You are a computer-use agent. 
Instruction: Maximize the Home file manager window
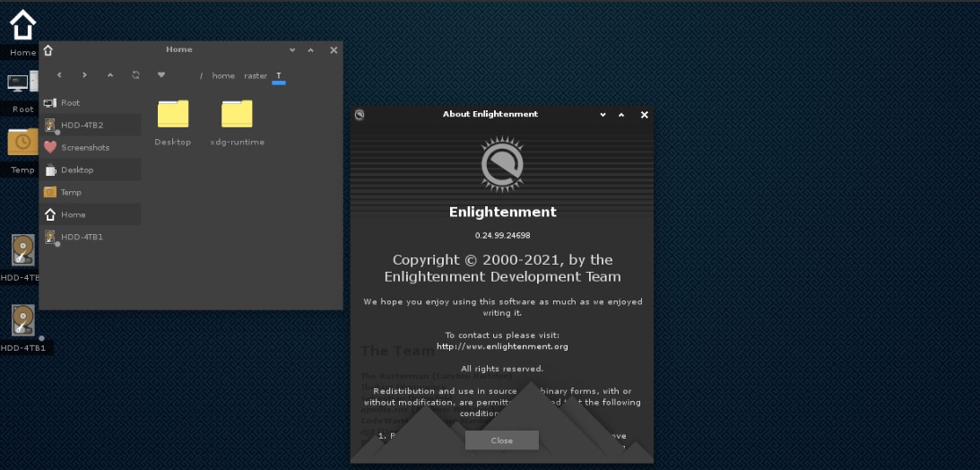[310, 50]
